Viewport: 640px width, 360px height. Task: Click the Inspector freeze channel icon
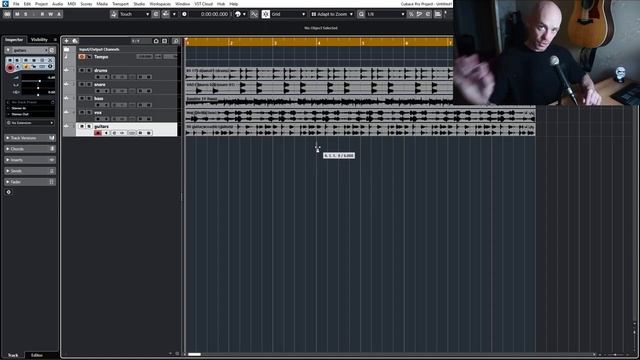[50, 60]
